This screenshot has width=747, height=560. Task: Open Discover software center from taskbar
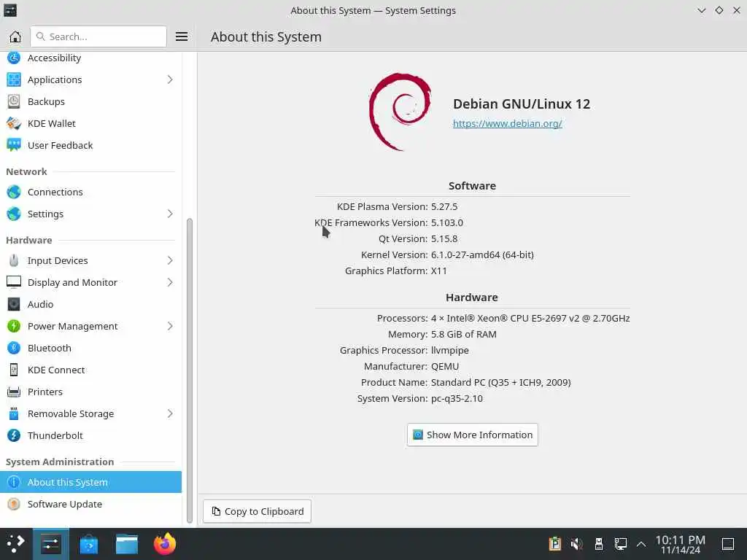tap(88, 544)
